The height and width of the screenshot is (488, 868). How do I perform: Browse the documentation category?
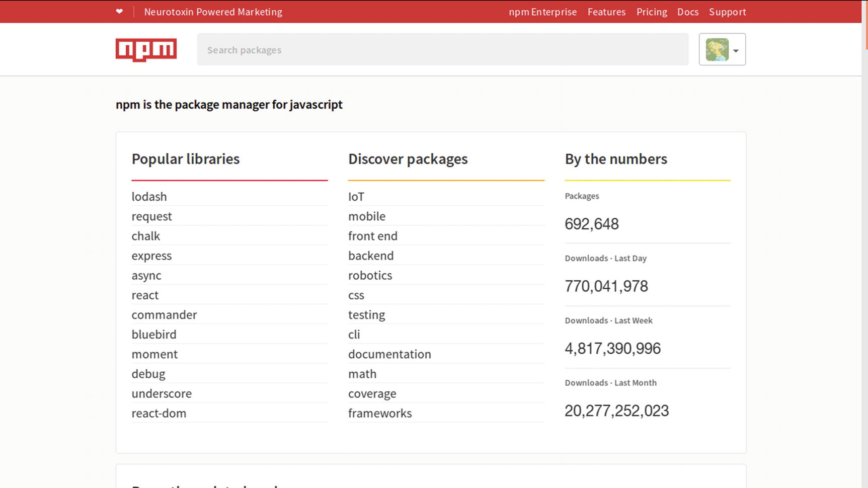(x=389, y=354)
